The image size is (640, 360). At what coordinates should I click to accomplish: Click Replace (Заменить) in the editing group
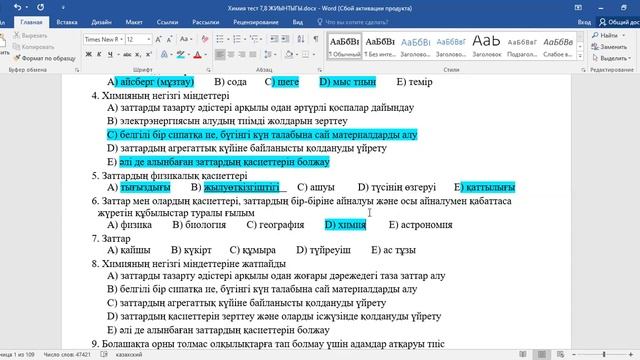coord(609,47)
